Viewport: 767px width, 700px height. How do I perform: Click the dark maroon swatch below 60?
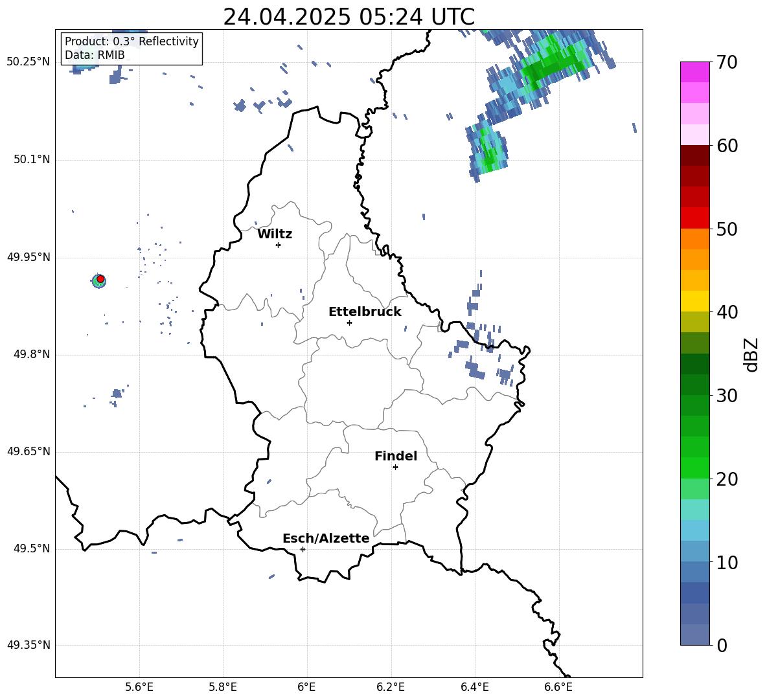click(694, 155)
